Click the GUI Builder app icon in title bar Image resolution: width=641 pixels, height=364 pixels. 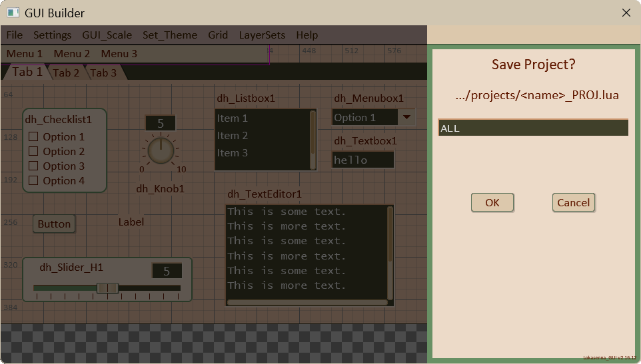[13, 13]
